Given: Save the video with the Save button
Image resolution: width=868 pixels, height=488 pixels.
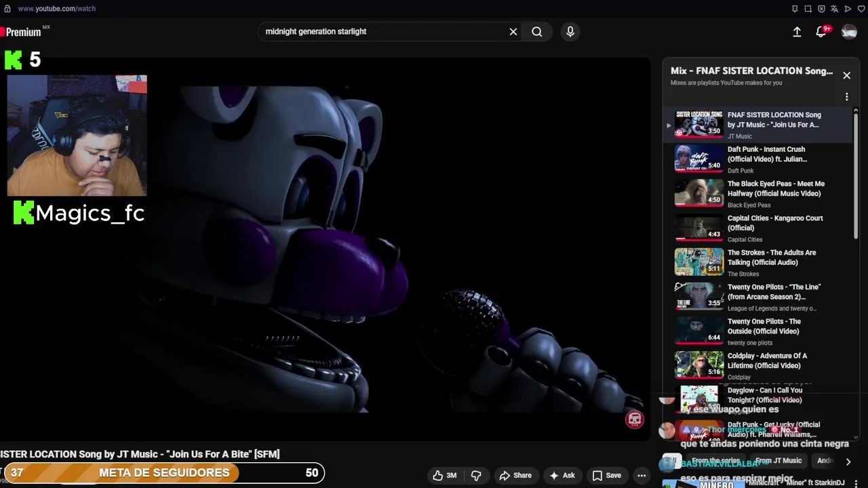Looking at the screenshot, I should (607, 475).
